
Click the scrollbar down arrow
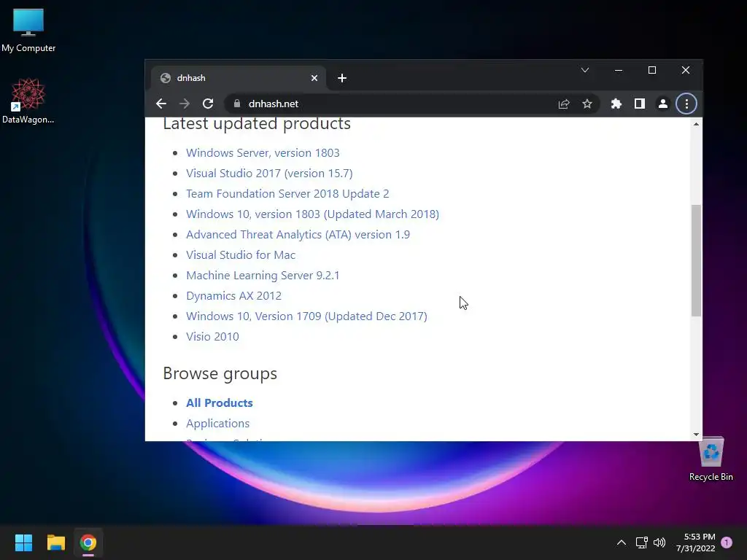pyautogui.click(x=696, y=435)
